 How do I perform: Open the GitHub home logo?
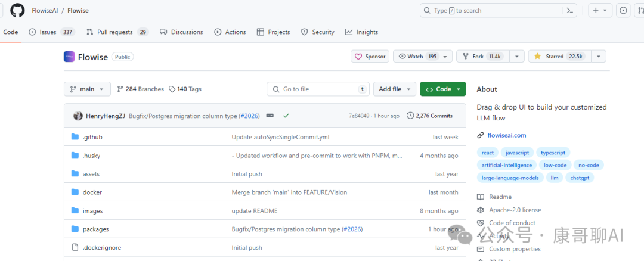[x=17, y=10]
